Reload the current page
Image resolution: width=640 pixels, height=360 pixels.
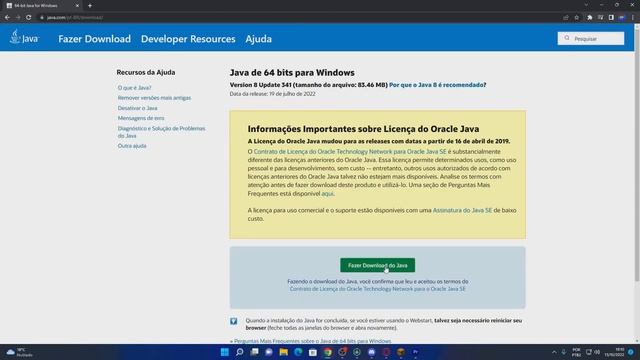tap(29, 18)
